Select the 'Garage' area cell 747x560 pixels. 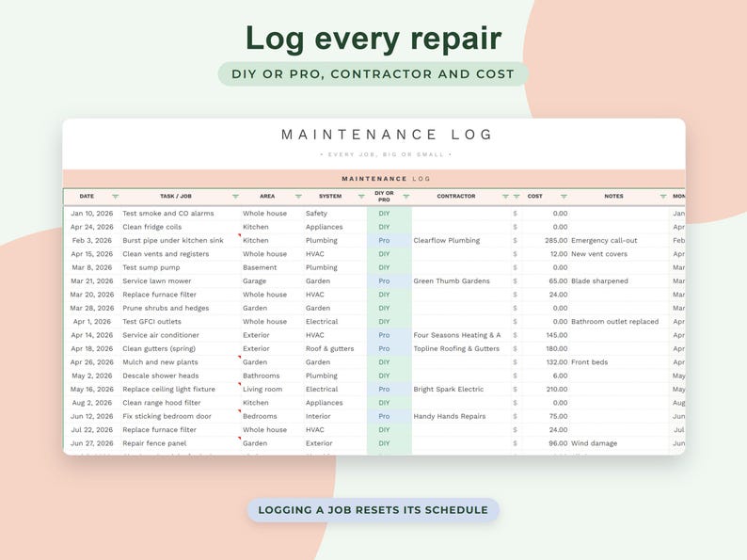(x=272, y=281)
